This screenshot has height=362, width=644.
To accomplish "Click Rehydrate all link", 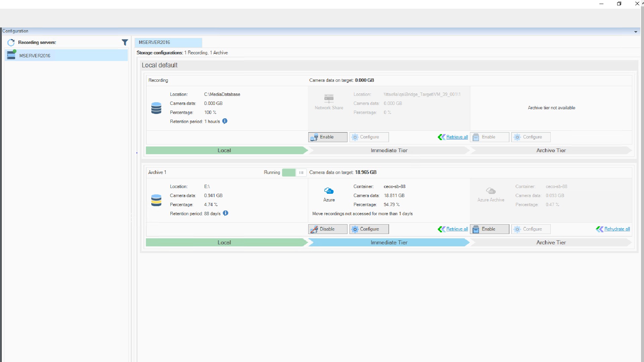I will (617, 229).
